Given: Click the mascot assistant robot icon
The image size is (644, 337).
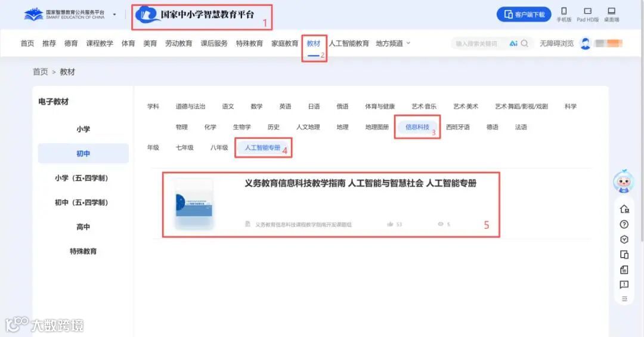Looking at the screenshot, I should coord(624,181).
